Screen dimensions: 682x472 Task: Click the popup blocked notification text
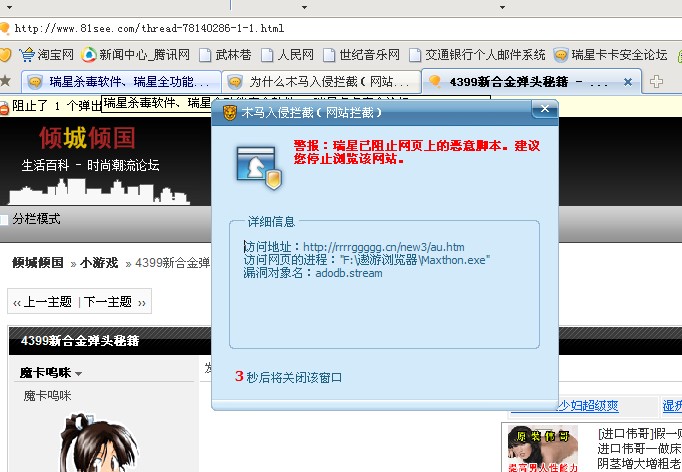point(57,106)
